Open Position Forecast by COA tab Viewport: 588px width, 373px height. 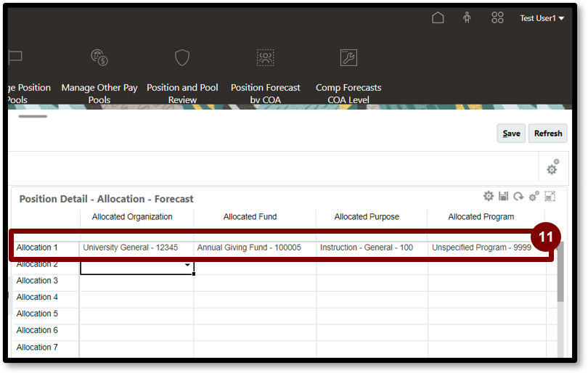[x=265, y=94]
